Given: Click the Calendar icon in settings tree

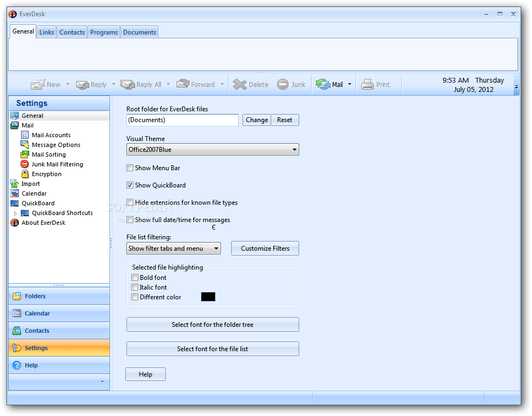Looking at the screenshot, I should click(x=15, y=193).
